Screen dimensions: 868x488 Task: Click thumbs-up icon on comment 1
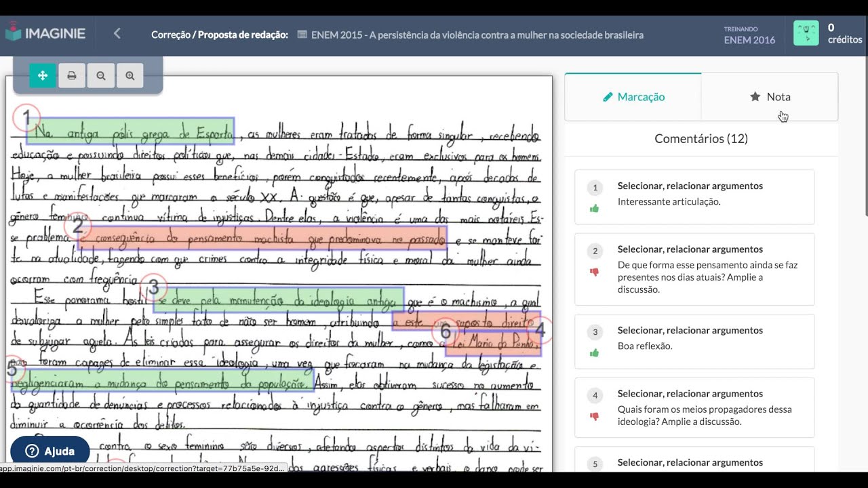tap(595, 209)
